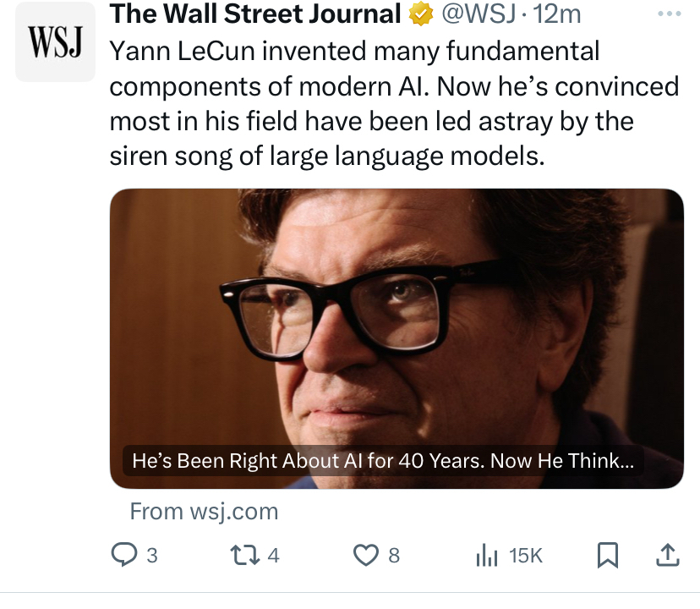The height and width of the screenshot is (609, 700).
Task: Open the article preview photo
Action: click(x=396, y=321)
